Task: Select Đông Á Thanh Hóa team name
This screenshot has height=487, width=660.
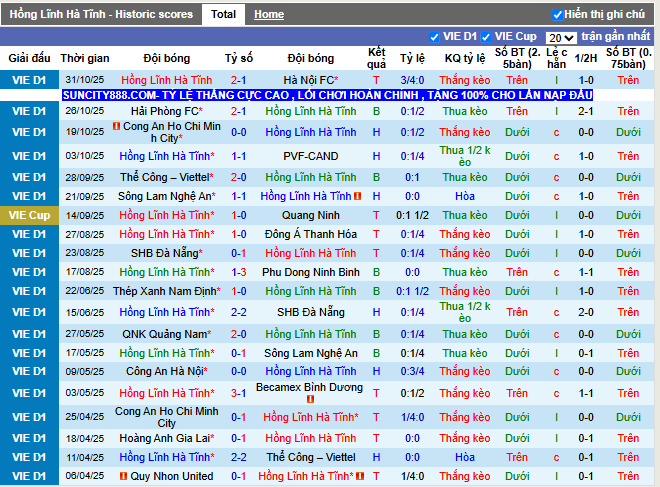Action: [311, 234]
